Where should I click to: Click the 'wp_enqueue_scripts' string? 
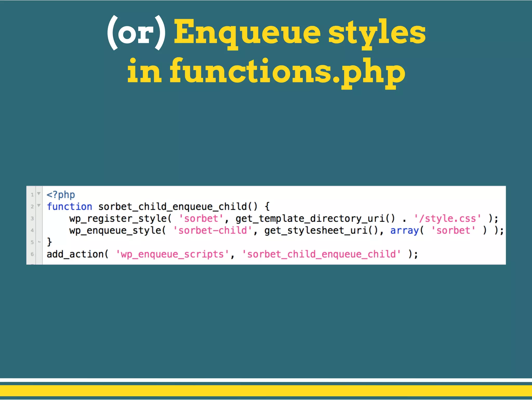[172, 254]
